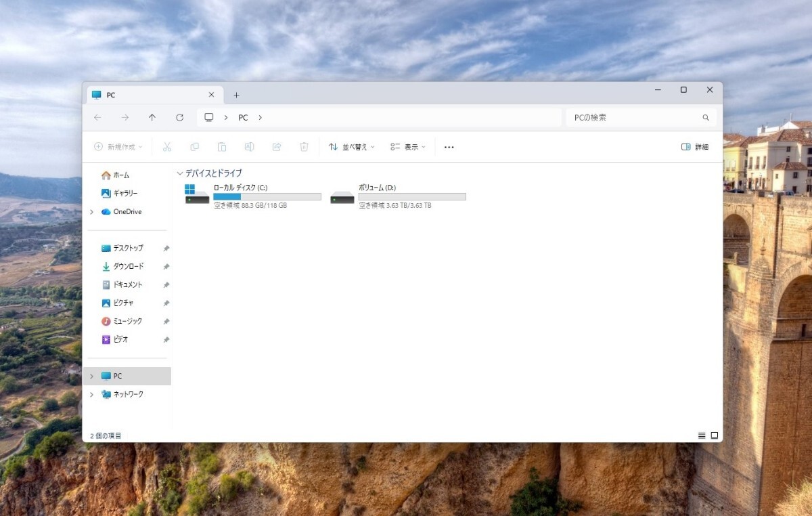The height and width of the screenshot is (516, 812).
Task: Open 表示 view dropdown
Action: (408, 147)
